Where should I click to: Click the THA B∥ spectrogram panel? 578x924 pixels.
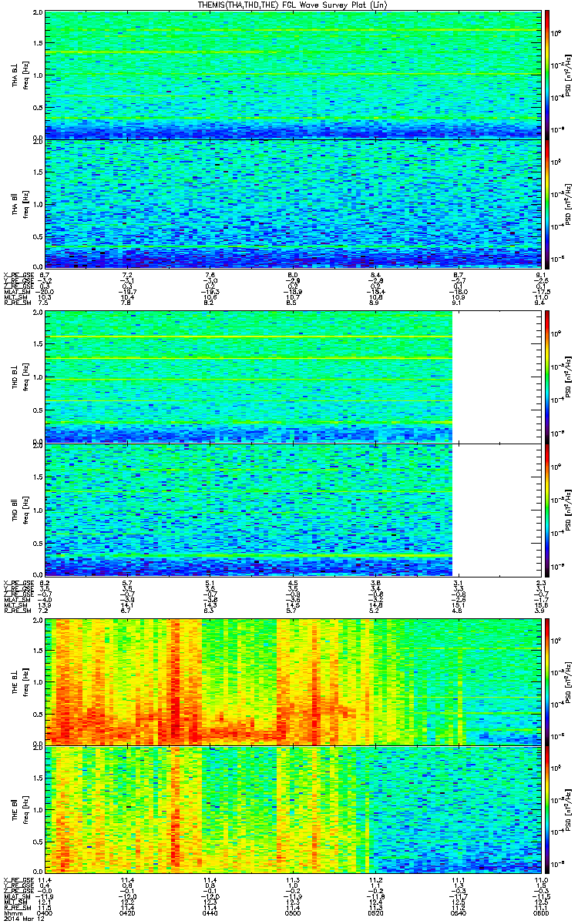coord(293,203)
